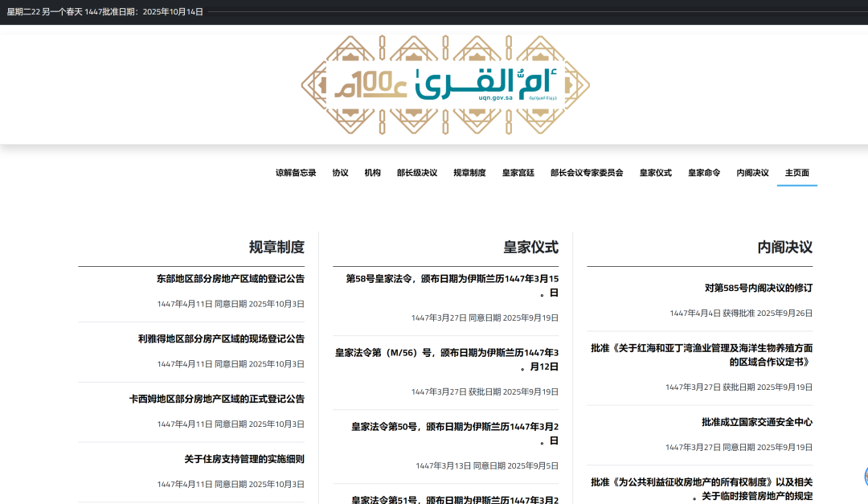Open the Red Sea fisheries agreement article
The image size is (868, 504).
pyautogui.click(x=702, y=355)
